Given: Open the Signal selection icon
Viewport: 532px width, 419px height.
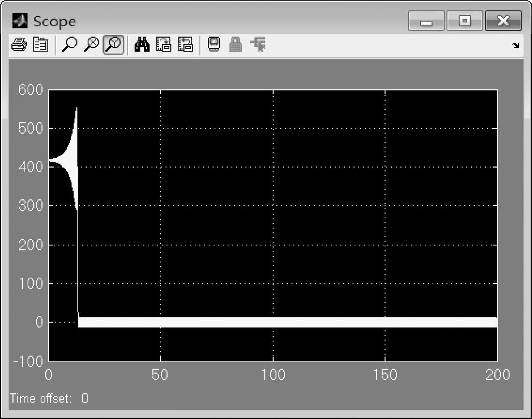Looking at the screenshot, I should click(258, 44).
